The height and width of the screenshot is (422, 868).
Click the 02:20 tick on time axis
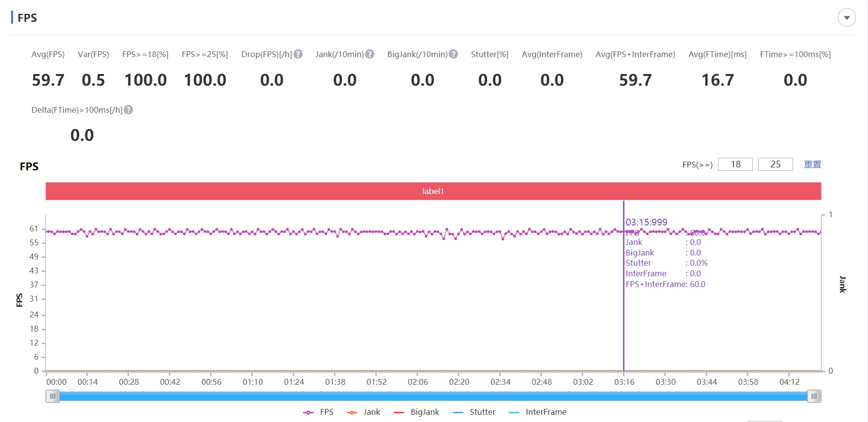click(x=459, y=382)
